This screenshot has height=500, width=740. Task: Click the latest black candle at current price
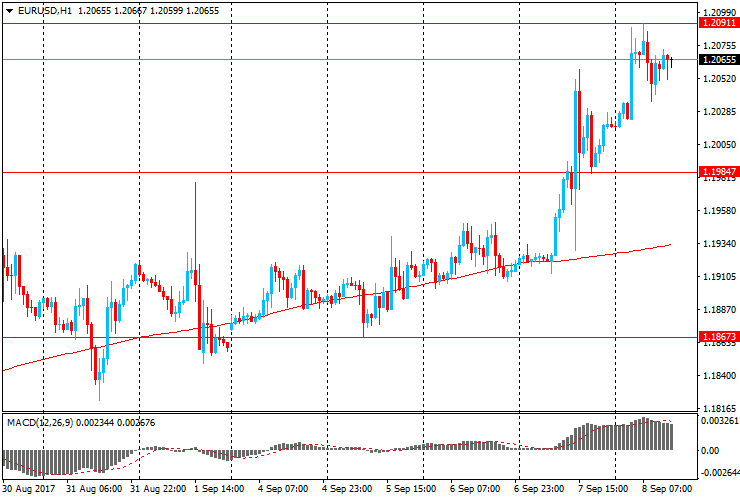coord(671,61)
